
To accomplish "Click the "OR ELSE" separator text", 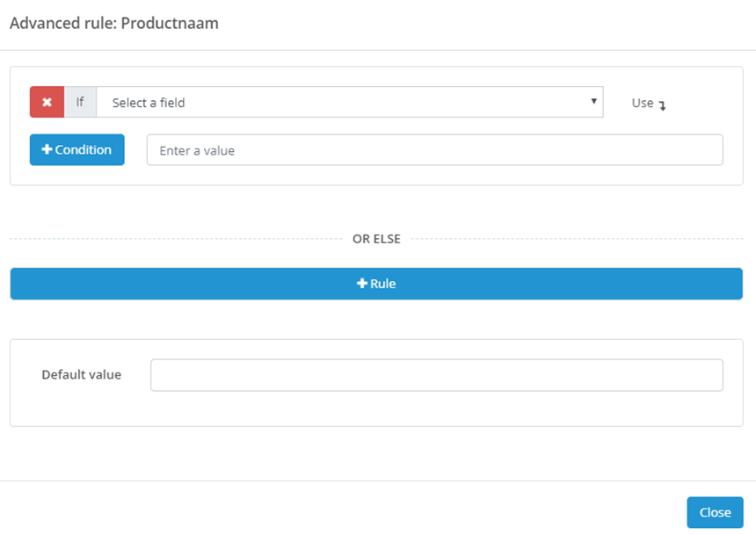I will pyautogui.click(x=376, y=239).
